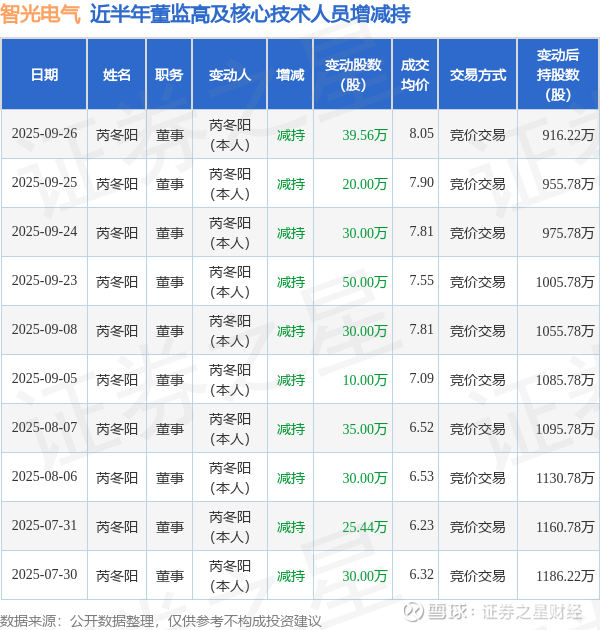Click the 日期 column header
The width and height of the screenshot is (600, 630).
[x=44, y=75]
